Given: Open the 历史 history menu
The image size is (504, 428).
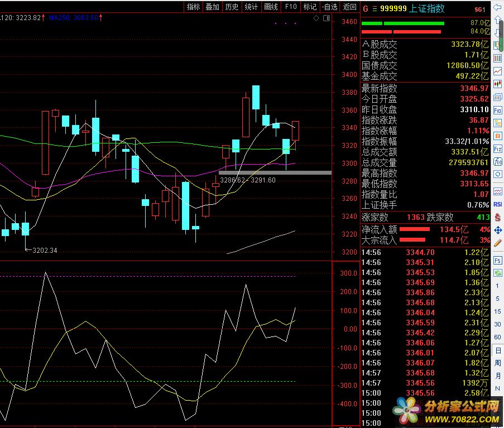Looking at the screenshot, I should tap(232, 7).
